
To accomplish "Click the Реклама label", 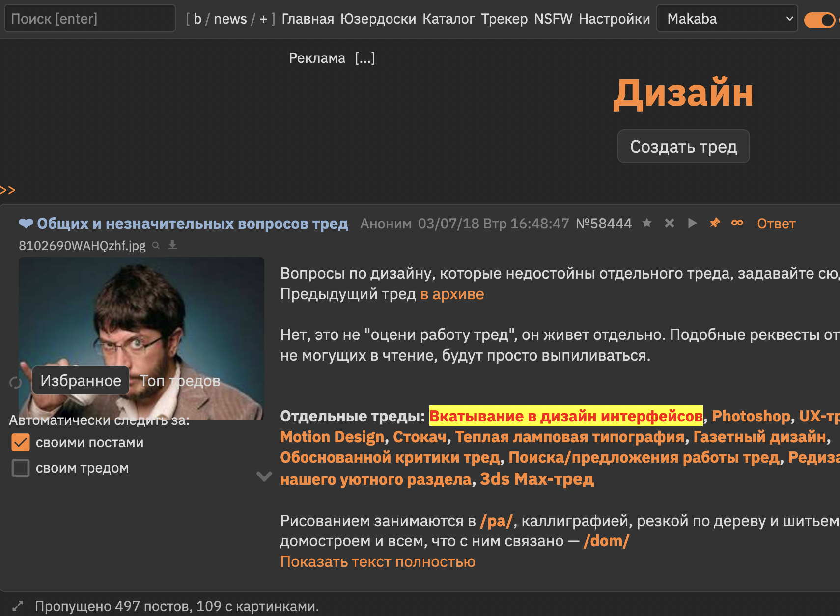I will 317,58.
